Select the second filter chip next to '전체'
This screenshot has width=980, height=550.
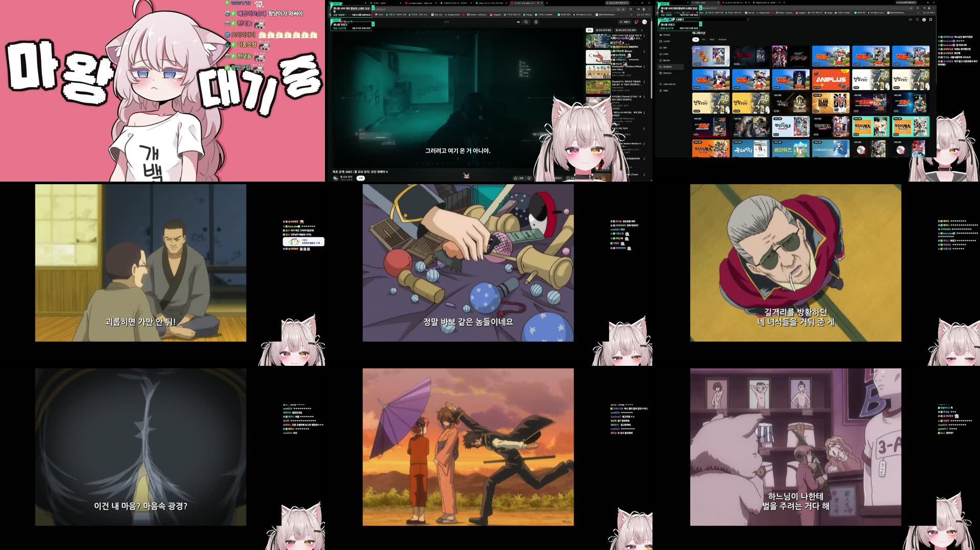[703, 39]
